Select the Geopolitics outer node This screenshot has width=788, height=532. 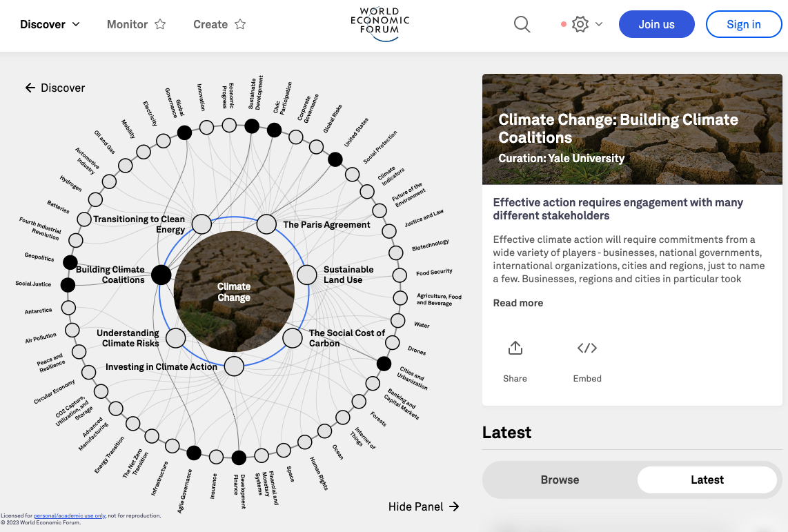70,262
